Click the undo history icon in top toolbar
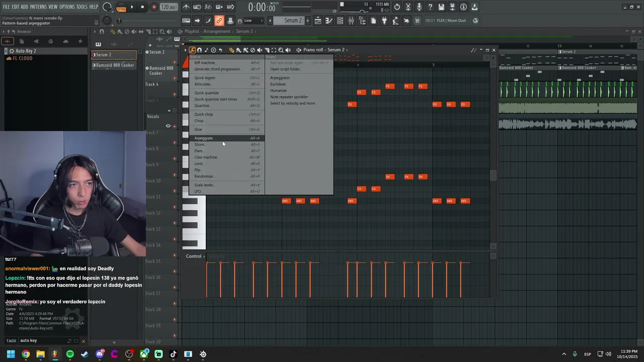The image size is (644, 362). pyautogui.click(x=397, y=7)
